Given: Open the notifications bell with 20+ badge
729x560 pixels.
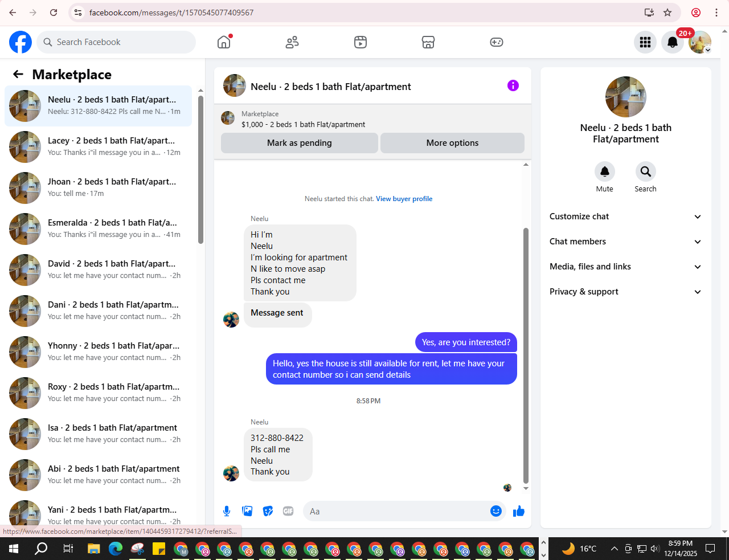Looking at the screenshot, I should pyautogui.click(x=673, y=42).
